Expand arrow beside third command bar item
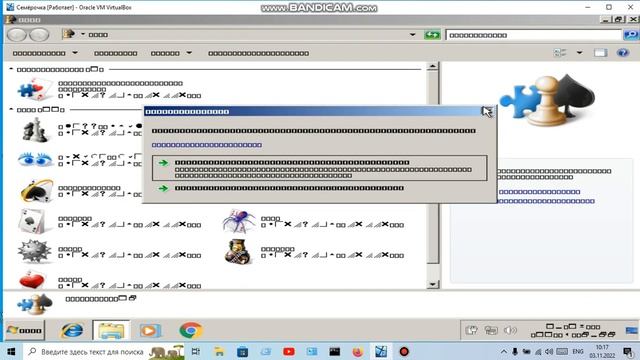 click(189, 53)
